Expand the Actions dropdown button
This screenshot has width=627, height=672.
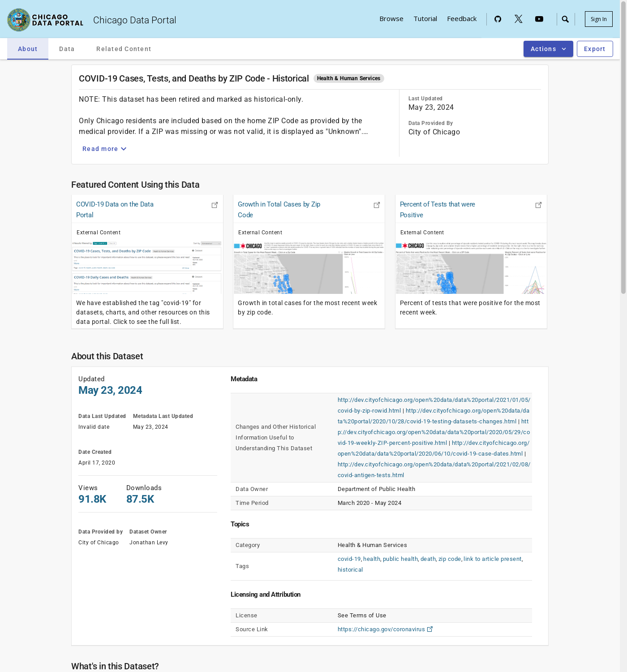(x=548, y=49)
